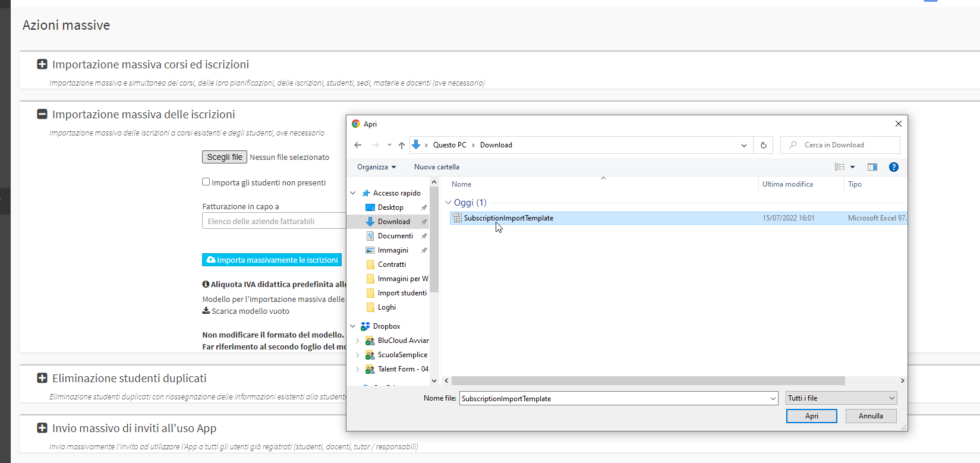The width and height of the screenshot is (980, 463).
Task: Click the Aliquota IVA info icon
Action: 206,284
